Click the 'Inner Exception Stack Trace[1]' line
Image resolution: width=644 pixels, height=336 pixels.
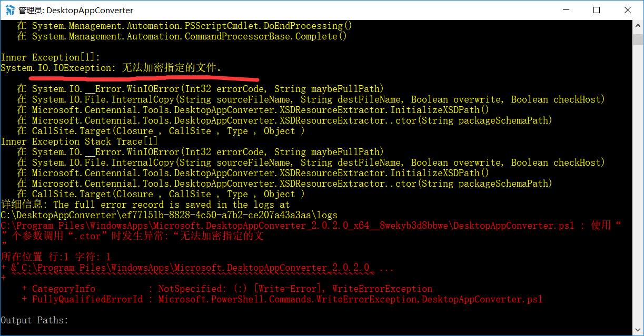pyautogui.click(x=79, y=141)
